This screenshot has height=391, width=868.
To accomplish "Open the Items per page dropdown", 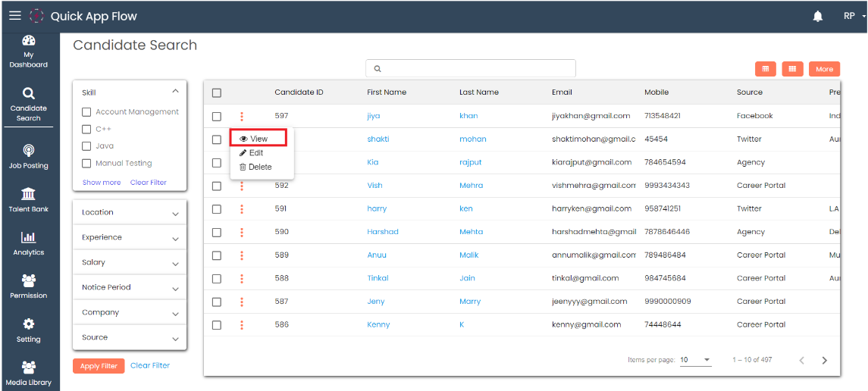I will [695, 360].
